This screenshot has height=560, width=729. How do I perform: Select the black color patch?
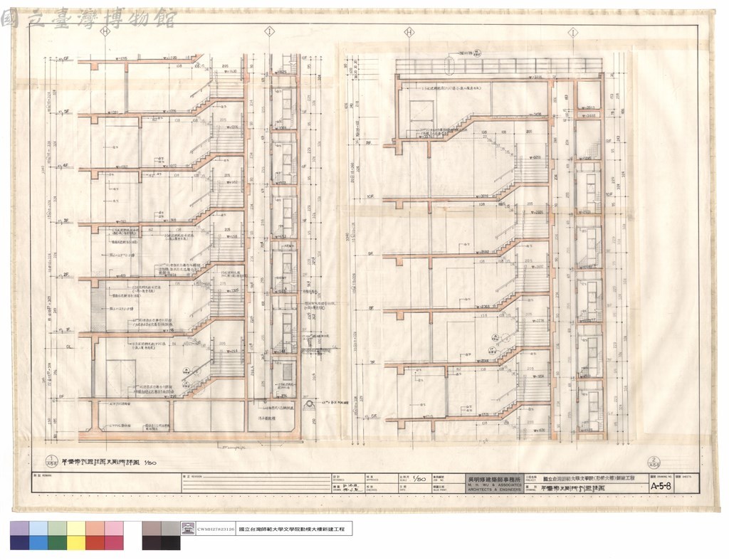coord(171,543)
